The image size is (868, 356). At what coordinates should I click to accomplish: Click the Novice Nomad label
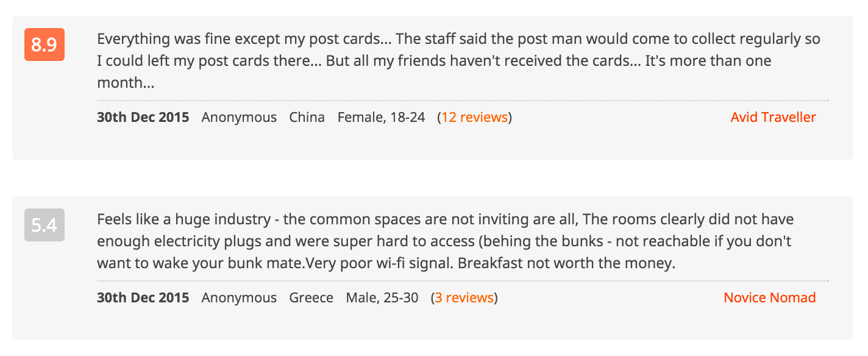(769, 297)
